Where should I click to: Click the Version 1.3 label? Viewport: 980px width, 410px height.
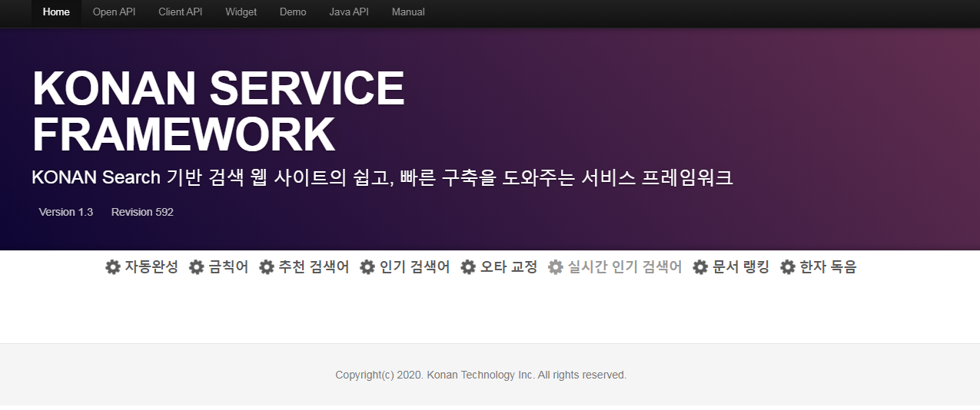(66, 212)
